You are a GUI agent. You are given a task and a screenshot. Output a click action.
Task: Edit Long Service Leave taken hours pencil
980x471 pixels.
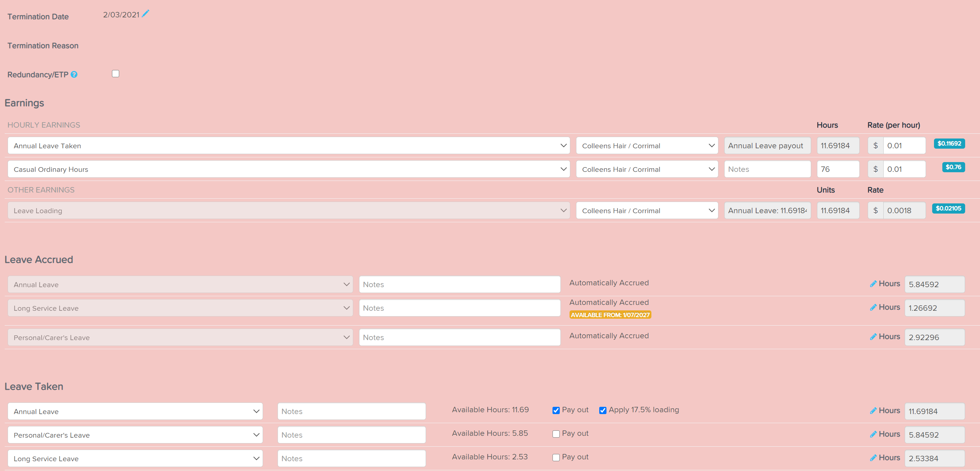[x=873, y=458]
